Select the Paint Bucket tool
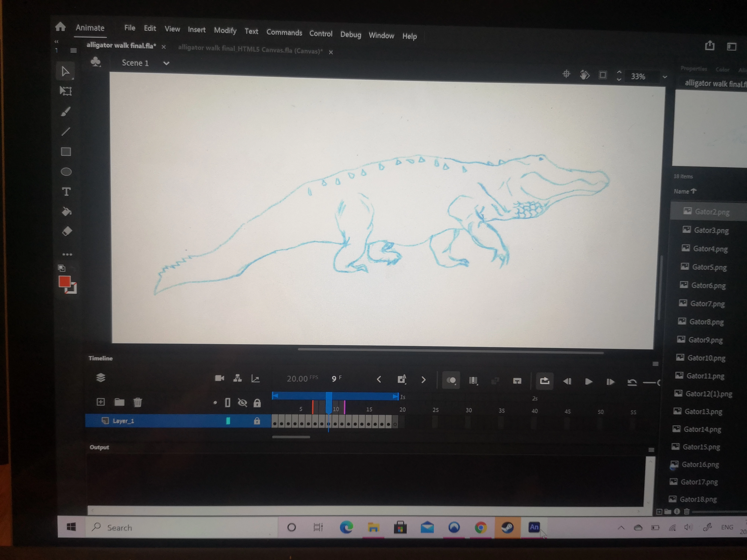 (x=66, y=212)
